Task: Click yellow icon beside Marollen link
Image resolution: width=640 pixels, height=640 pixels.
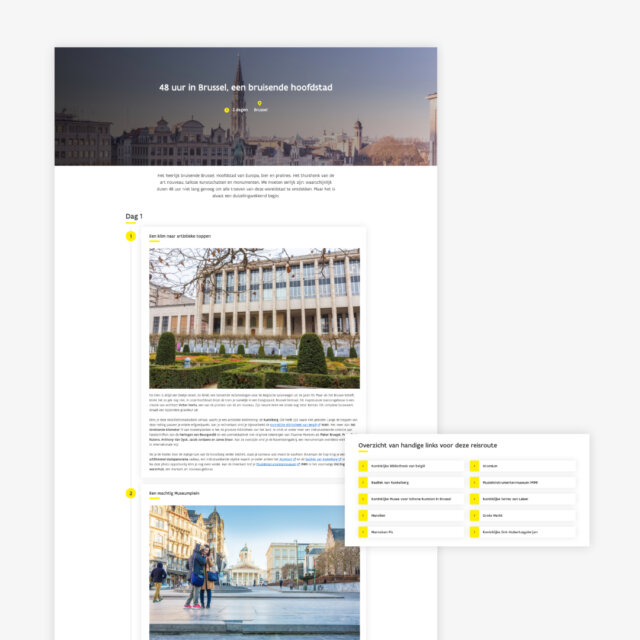Action: [x=363, y=516]
